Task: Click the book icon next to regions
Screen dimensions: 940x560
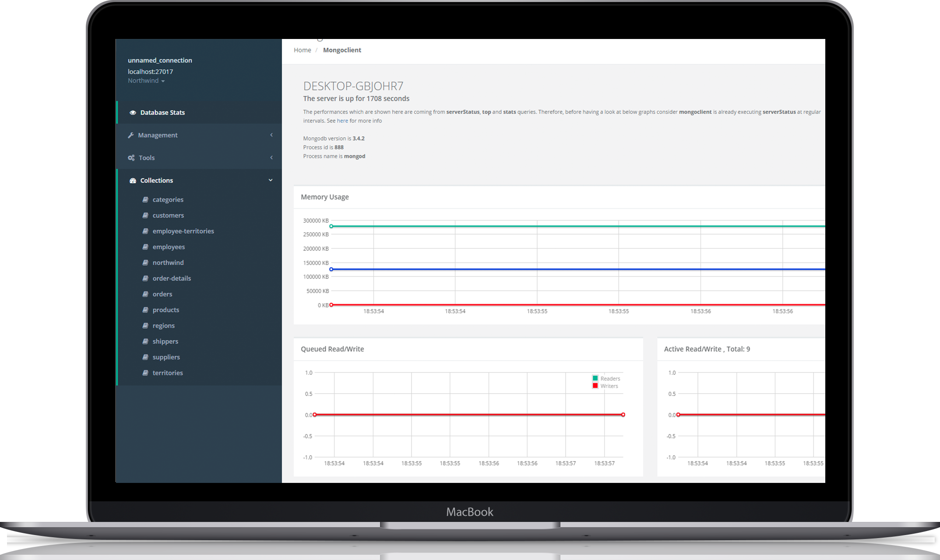Action: [x=145, y=325]
